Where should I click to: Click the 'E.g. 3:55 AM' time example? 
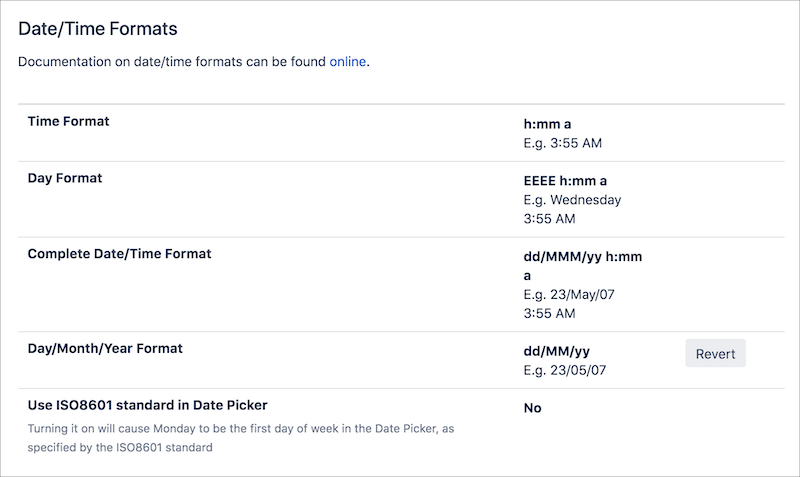coord(563,143)
